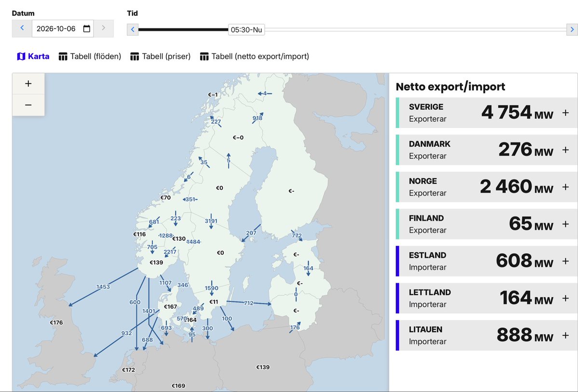Click table icon beside Tabell (priser)
The height and width of the screenshot is (392, 578).
(134, 56)
